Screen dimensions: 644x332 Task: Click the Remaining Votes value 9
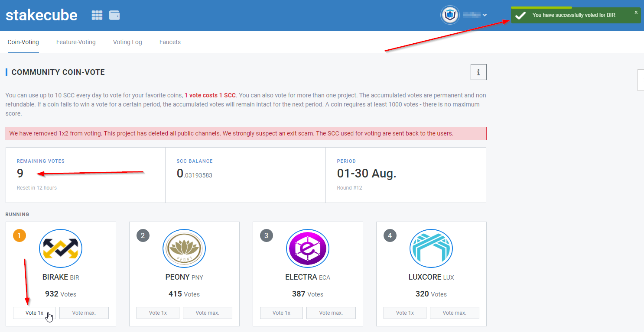pos(20,174)
